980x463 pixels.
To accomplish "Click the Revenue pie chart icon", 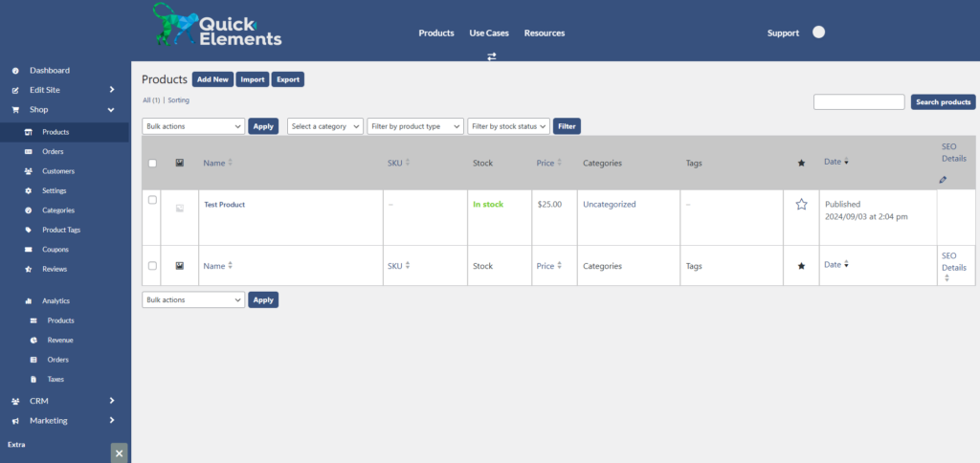I will tap(33, 340).
